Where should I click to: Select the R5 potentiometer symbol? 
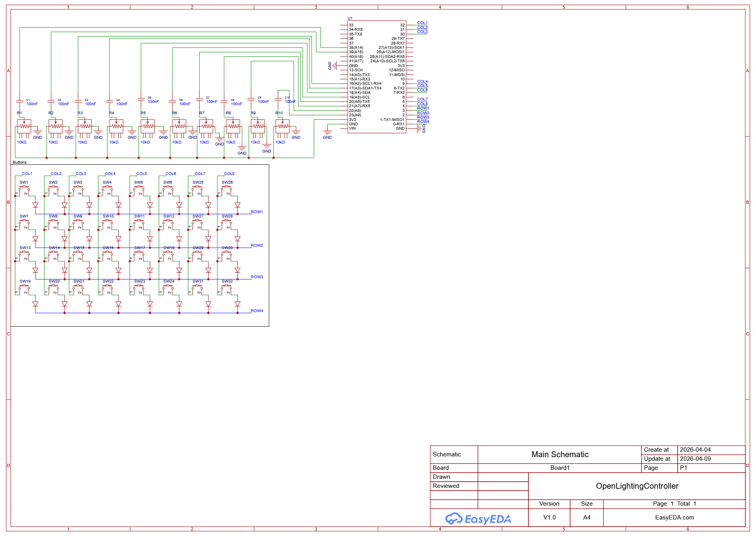(x=147, y=127)
